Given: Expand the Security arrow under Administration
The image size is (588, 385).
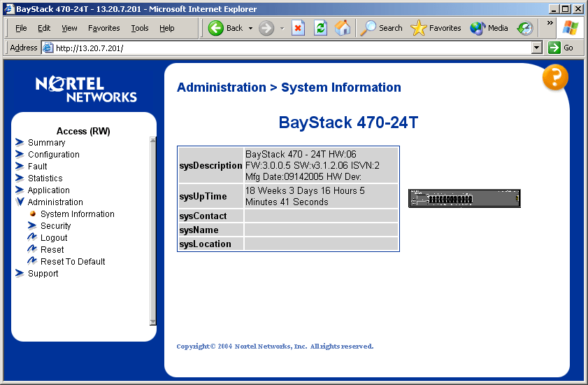Looking at the screenshot, I should tap(32, 225).
